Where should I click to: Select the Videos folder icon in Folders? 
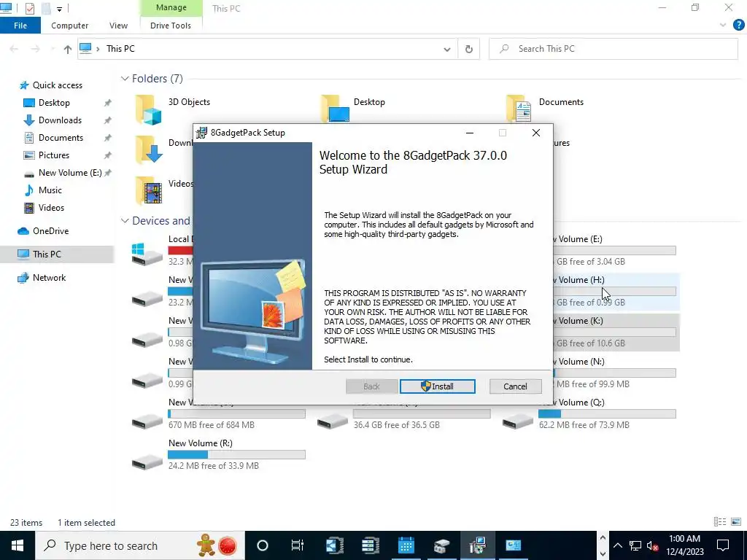pyautogui.click(x=148, y=190)
